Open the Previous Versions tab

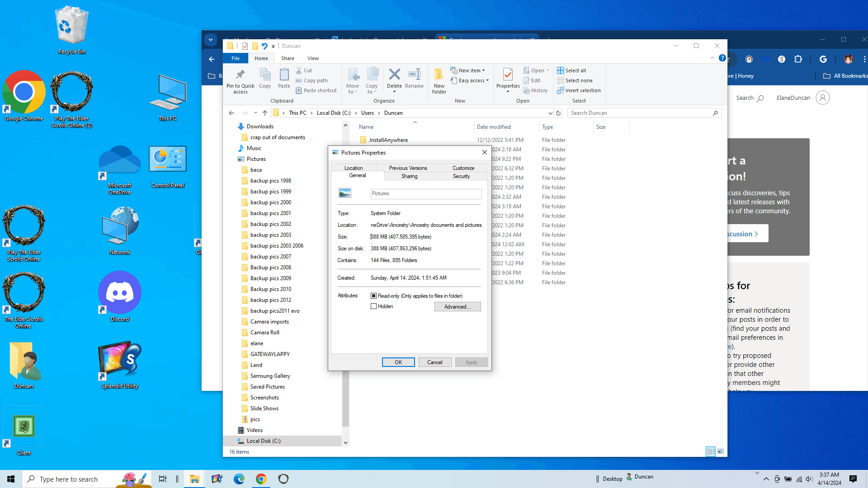pyautogui.click(x=408, y=168)
